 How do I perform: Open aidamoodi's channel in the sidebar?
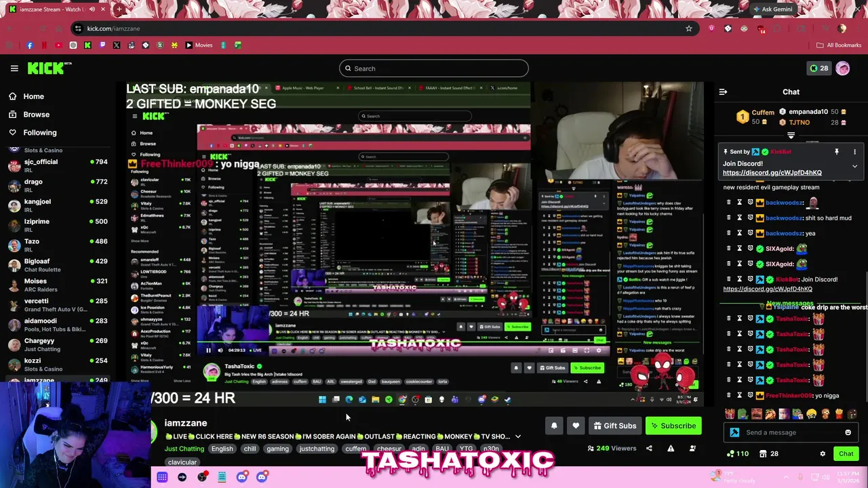point(58,324)
